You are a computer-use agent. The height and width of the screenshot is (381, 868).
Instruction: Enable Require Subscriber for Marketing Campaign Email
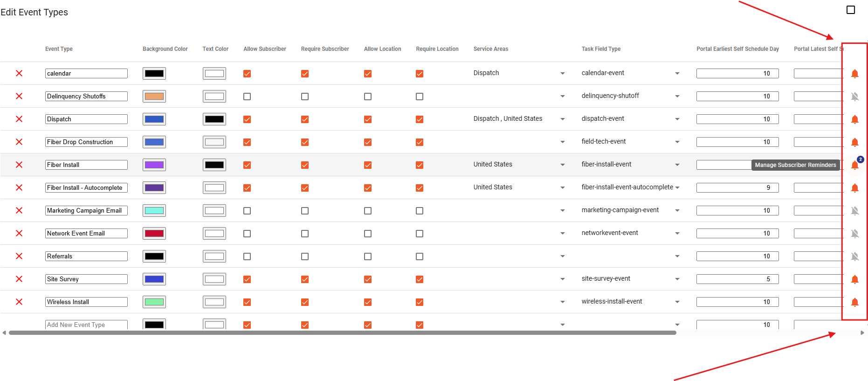pos(305,211)
